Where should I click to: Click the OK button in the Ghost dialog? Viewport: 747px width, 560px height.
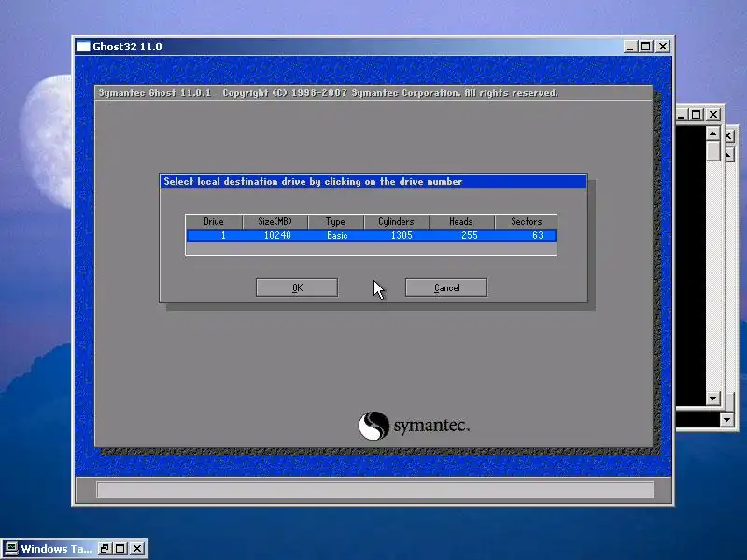(x=297, y=287)
